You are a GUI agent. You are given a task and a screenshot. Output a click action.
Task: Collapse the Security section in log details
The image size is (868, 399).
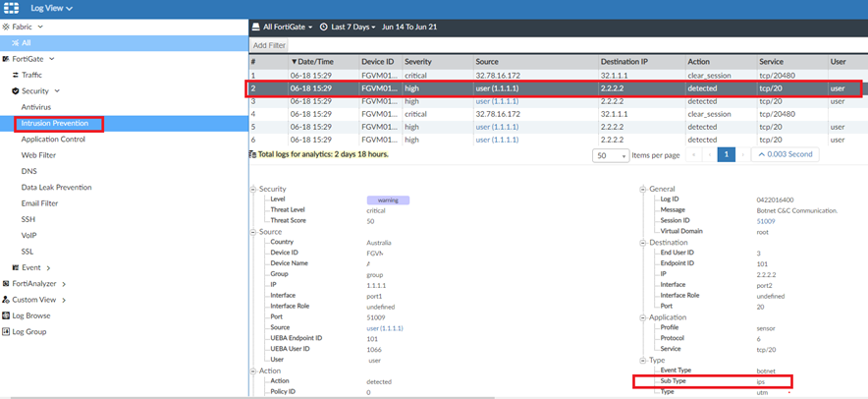coord(253,189)
